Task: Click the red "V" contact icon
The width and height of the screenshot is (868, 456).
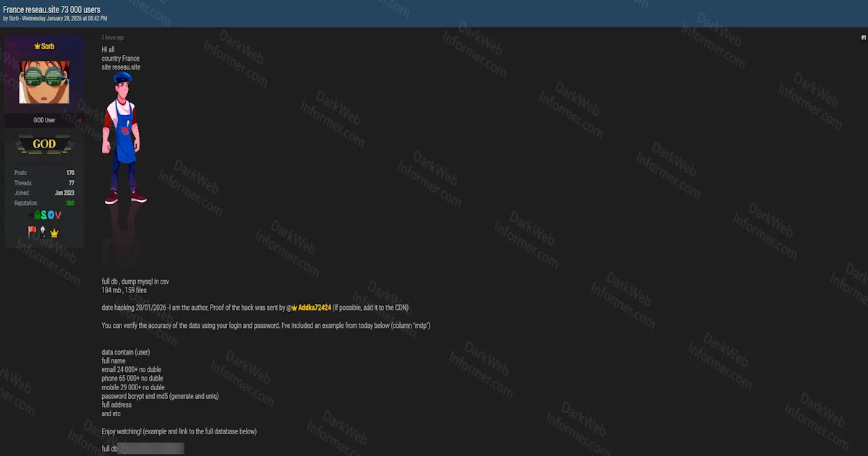Action: (x=58, y=215)
